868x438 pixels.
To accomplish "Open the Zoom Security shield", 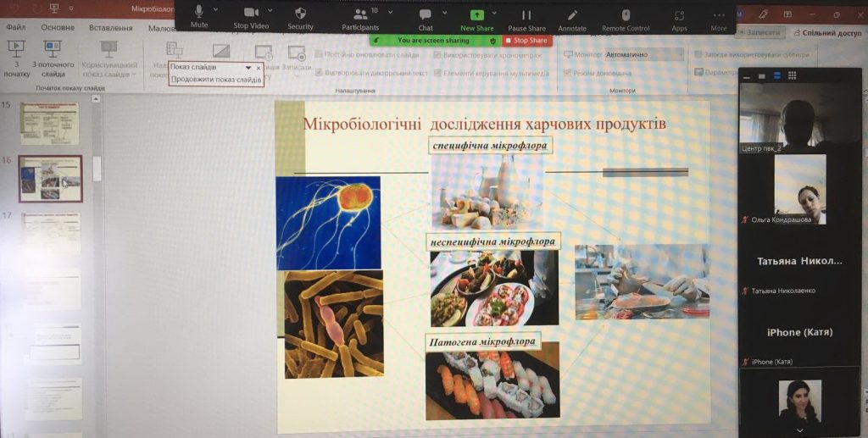I will 300,14.
